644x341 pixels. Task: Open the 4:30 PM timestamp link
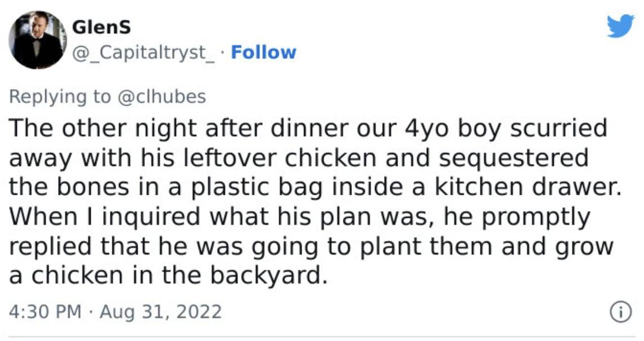pyautogui.click(x=45, y=312)
